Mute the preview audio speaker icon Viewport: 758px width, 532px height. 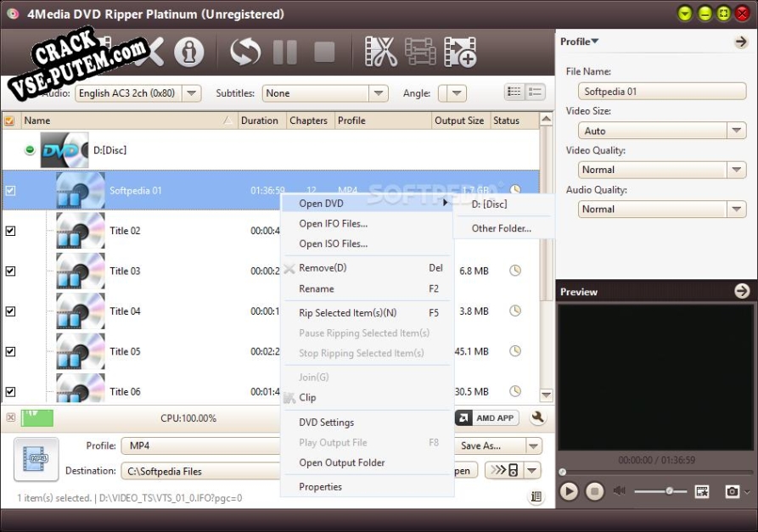pos(620,491)
